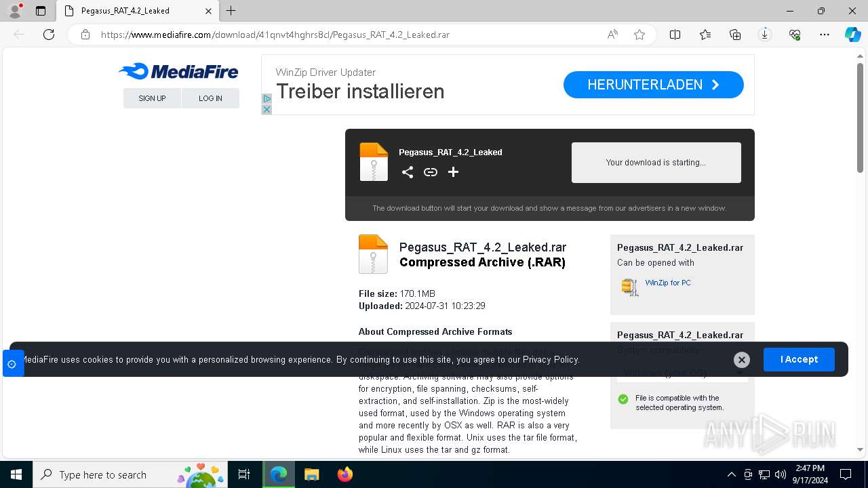Toggle split screen view
This screenshot has width=868, height=488.
tap(675, 35)
